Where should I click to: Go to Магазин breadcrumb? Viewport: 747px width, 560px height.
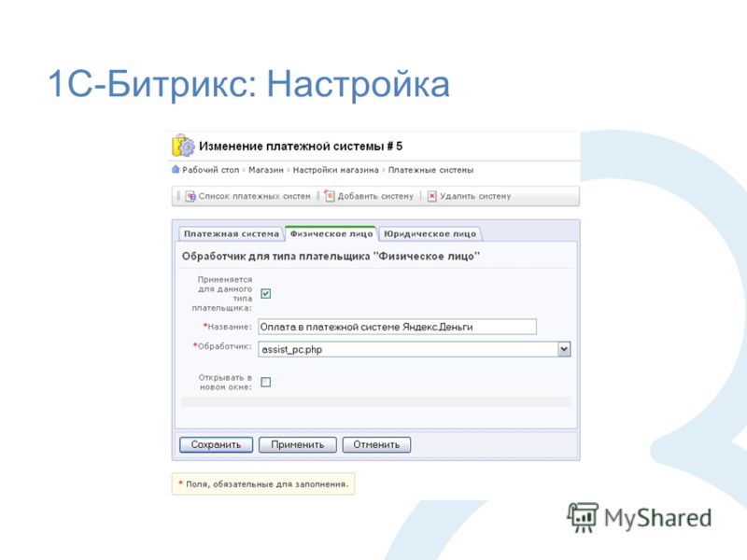(266, 170)
